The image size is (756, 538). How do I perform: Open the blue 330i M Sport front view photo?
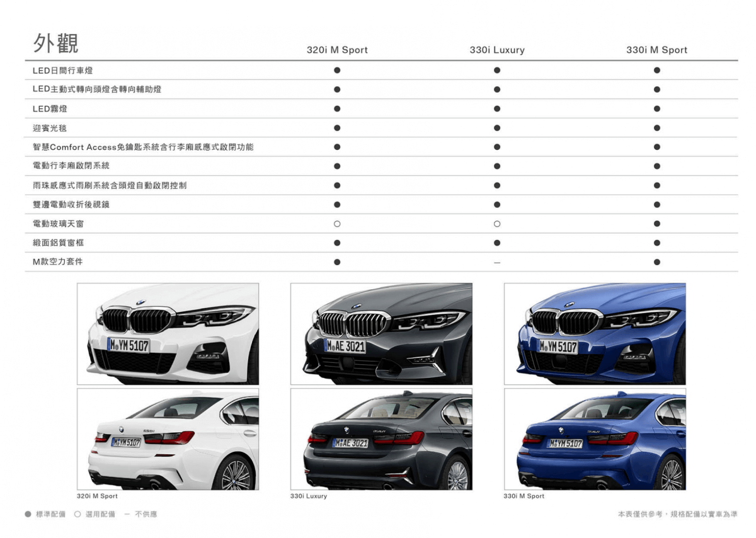[x=595, y=334]
